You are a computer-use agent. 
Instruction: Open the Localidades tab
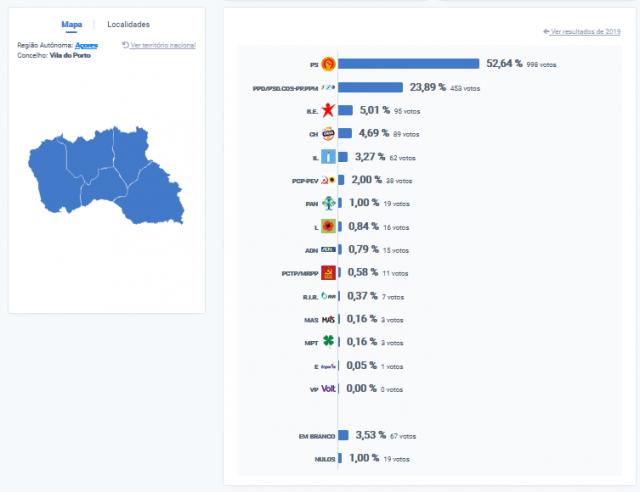coord(128,24)
